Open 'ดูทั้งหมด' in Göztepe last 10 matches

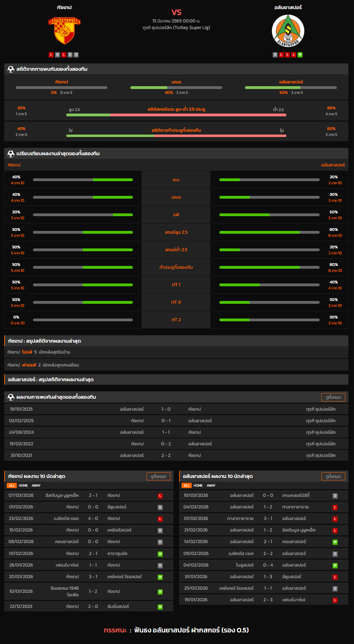(158, 477)
